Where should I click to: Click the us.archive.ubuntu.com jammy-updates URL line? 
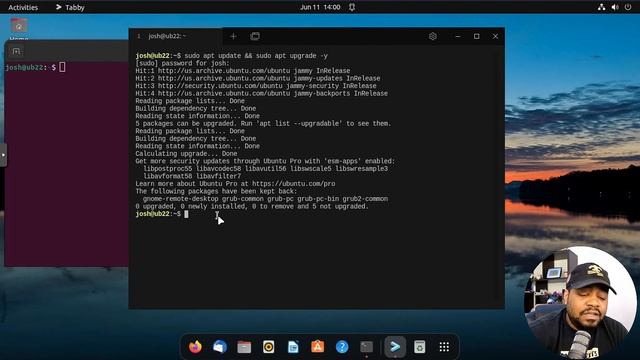(258, 78)
